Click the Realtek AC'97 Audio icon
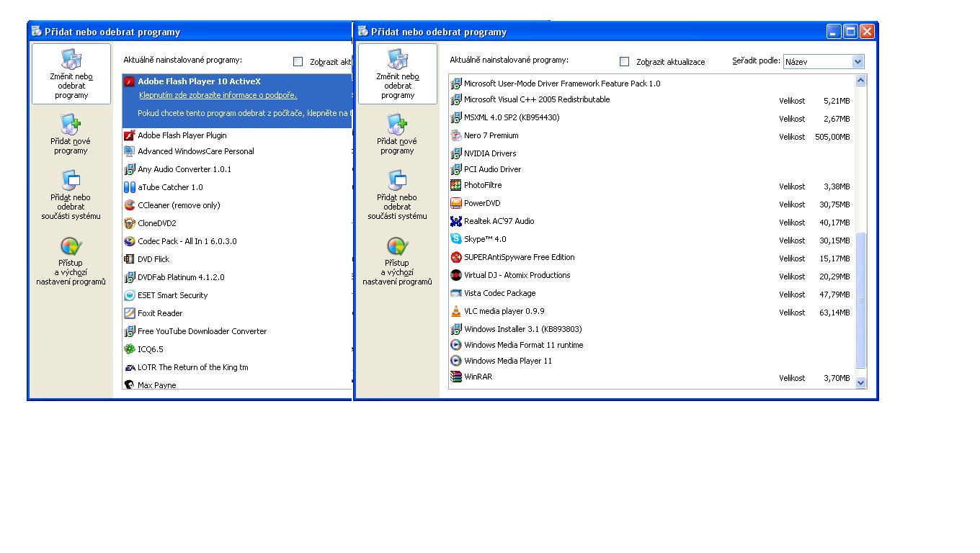 pos(456,221)
